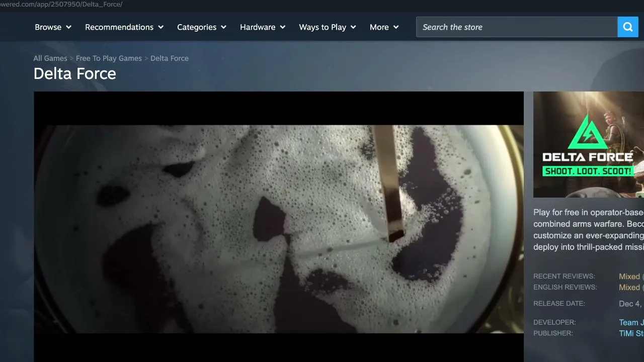Open the Ways to Play menu
644x362 pixels.
coord(328,27)
